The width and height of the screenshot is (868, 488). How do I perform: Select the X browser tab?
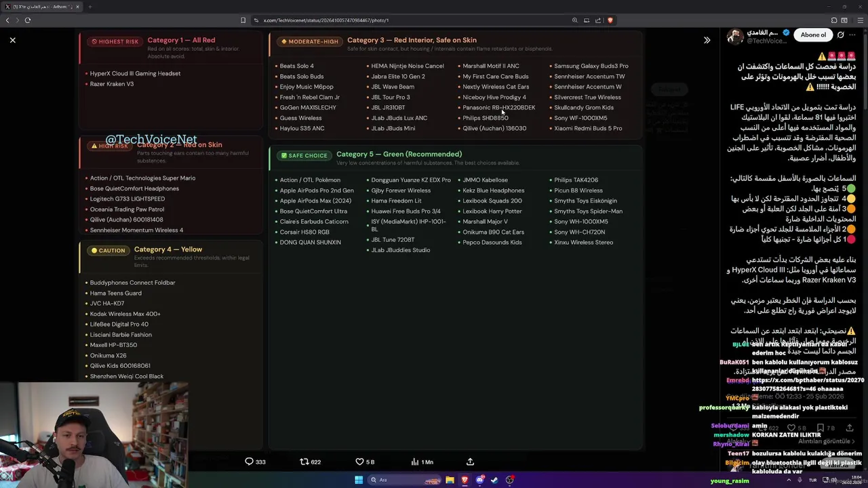41,7
